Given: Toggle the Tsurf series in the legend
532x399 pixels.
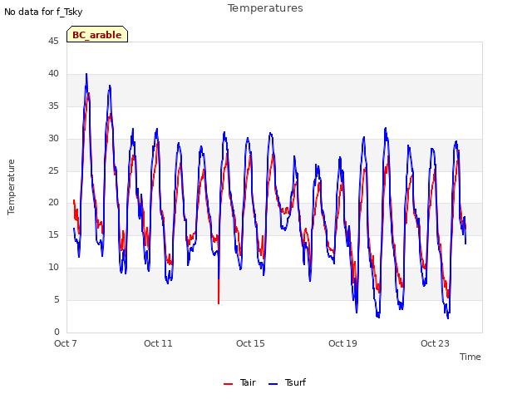Looking at the screenshot, I should tap(287, 382).
